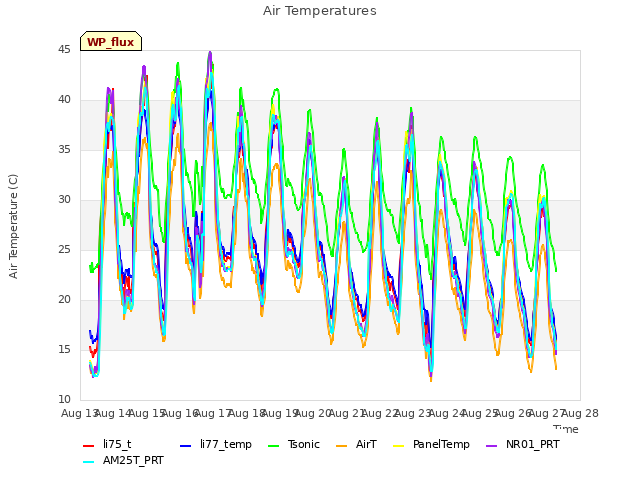Click the WP_flux annotation label
The width and height of the screenshot is (640, 480).
[111, 42]
